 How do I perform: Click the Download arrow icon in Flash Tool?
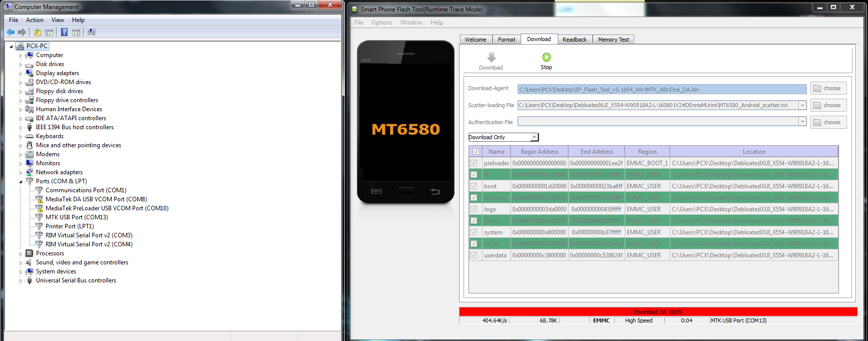pos(491,58)
